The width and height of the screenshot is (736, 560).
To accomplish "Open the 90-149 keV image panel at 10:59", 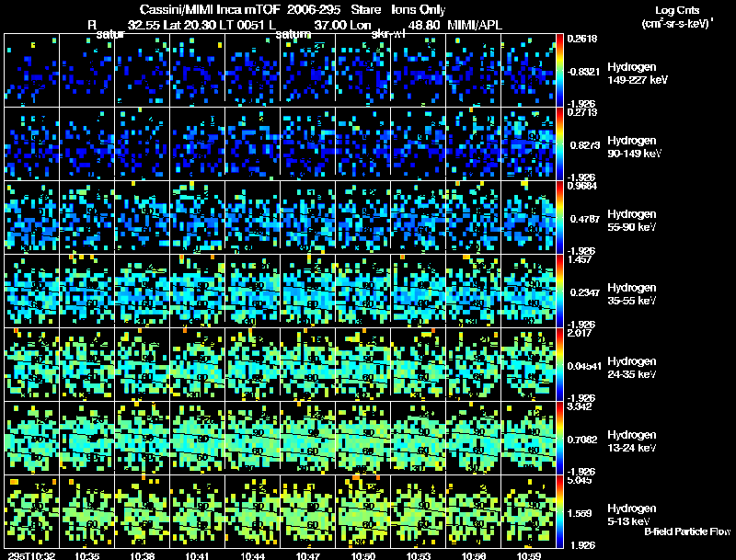I will click(x=528, y=143).
